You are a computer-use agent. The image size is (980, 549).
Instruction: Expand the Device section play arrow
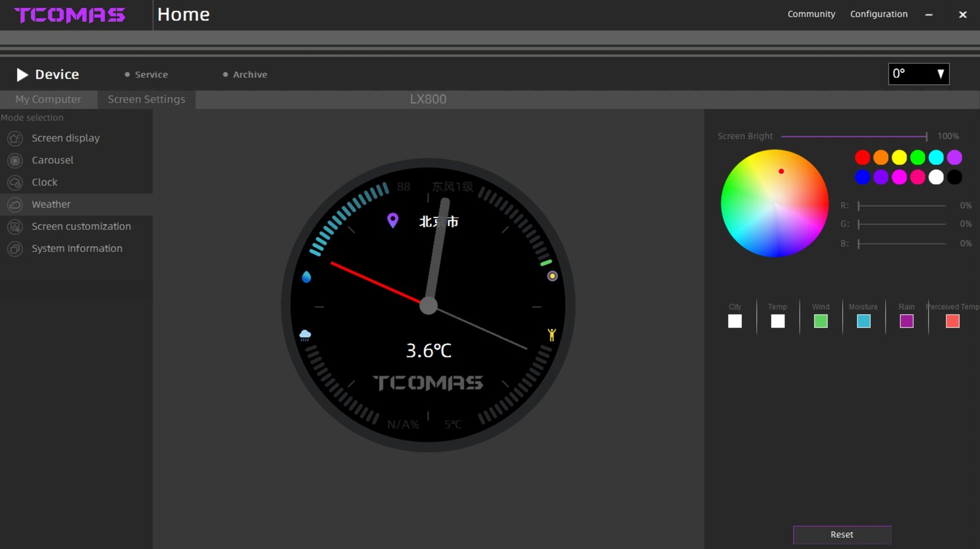[22, 75]
